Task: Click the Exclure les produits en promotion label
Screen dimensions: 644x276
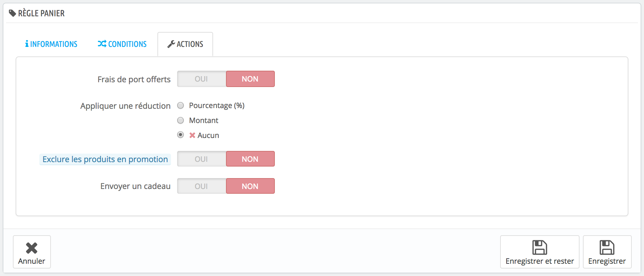Action: (105, 159)
